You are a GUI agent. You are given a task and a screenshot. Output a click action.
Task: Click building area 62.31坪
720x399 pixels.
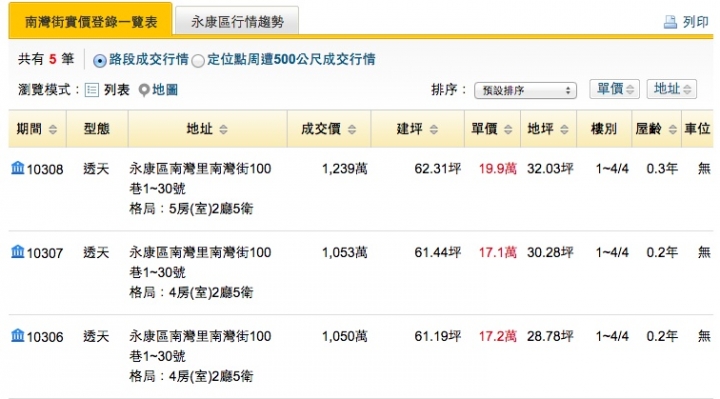pos(438,169)
